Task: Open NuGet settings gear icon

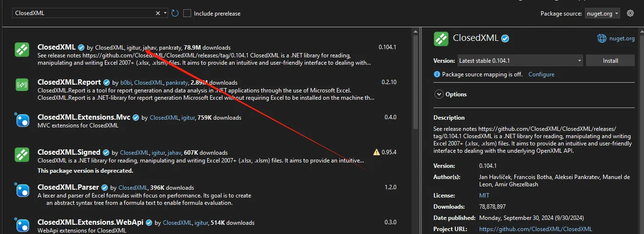Action: click(630, 13)
